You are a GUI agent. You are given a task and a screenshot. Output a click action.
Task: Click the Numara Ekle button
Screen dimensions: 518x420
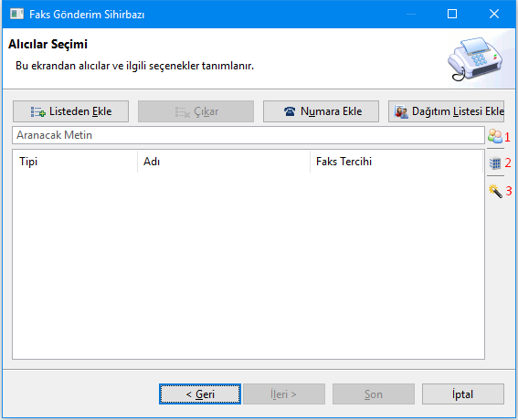click(x=321, y=111)
